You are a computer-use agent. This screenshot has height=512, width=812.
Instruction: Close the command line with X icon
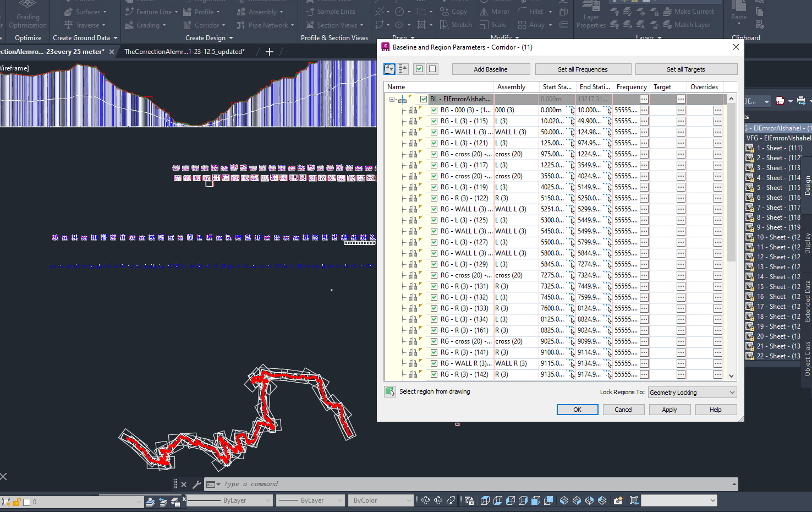(x=184, y=484)
